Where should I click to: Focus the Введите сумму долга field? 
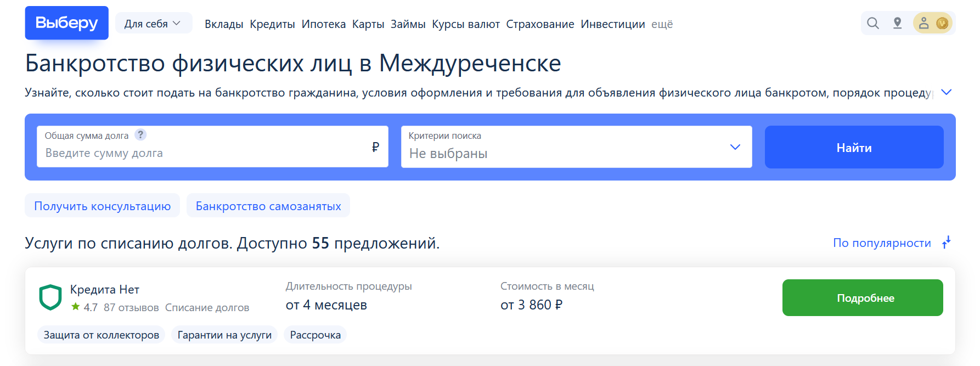(212, 147)
